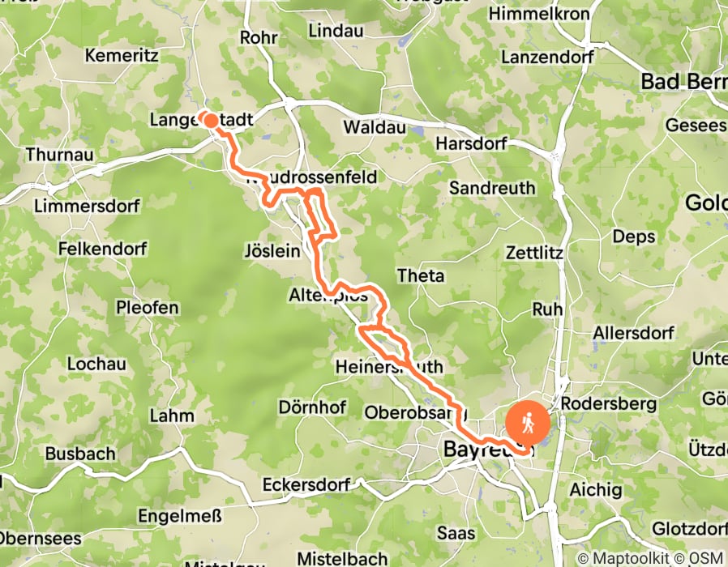The width and height of the screenshot is (728, 567).
Task: Select the Theta village label
Action: coord(421,275)
